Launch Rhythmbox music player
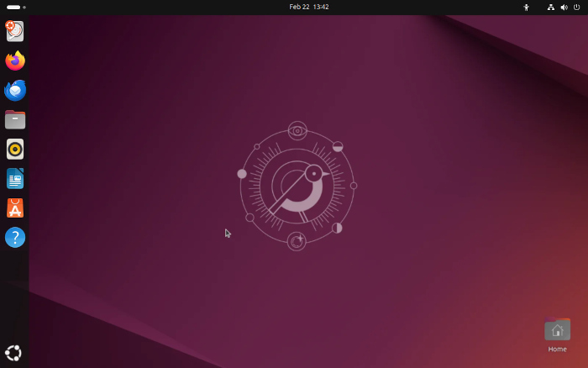The height and width of the screenshot is (368, 588). coord(15,150)
